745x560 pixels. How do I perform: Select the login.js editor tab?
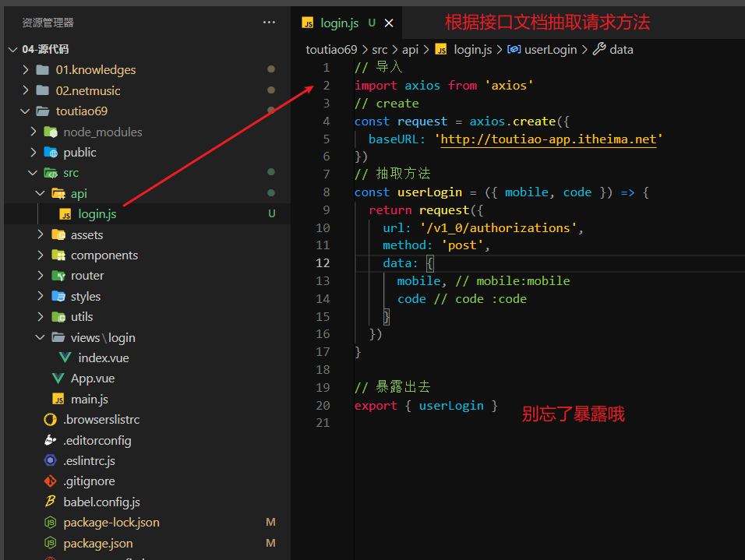click(347, 23)
